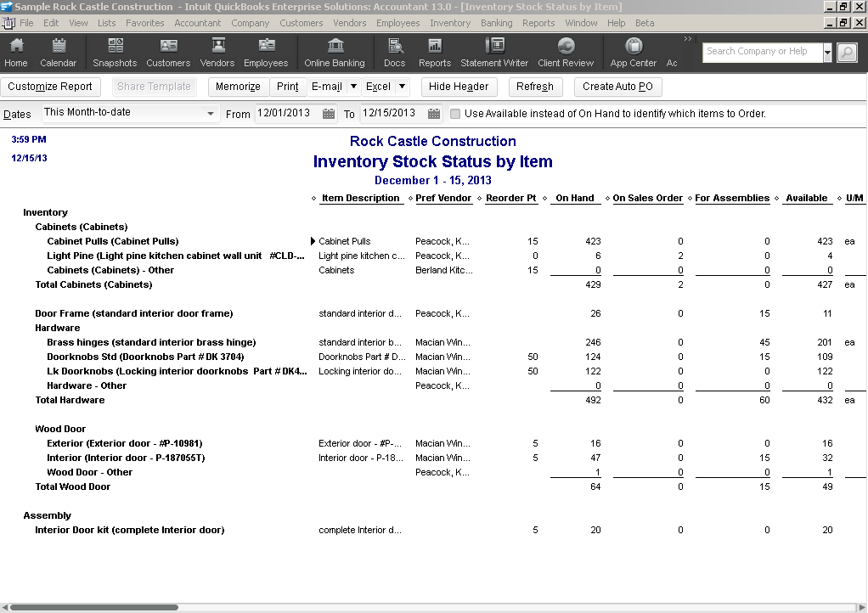This screenshot has height=613, width=868.
Task: Click the Create Auto PO button
Action: [x=617, y=87]
